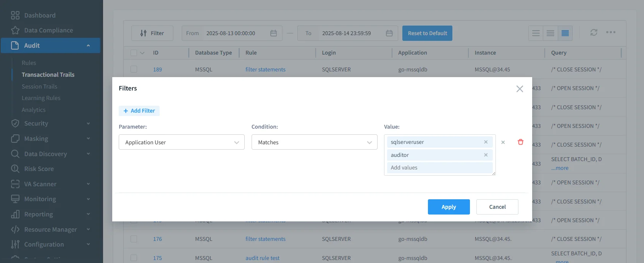This screenshot has width=644, height=263.
Task: Refresh the transactional trails table
Action: [594, 32]
